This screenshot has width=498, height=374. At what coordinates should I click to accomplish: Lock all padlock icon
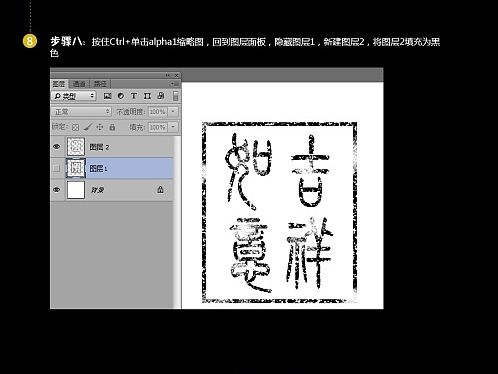(x=112, y=127)
